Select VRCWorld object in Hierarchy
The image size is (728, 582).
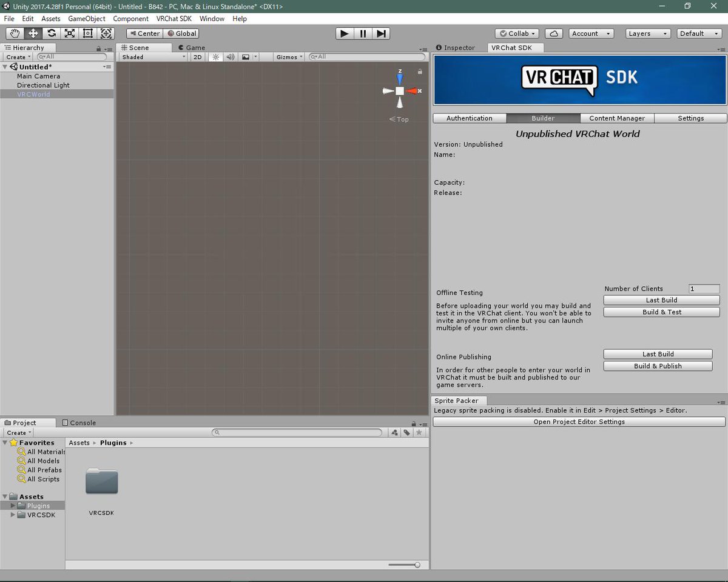coord(57,94)
